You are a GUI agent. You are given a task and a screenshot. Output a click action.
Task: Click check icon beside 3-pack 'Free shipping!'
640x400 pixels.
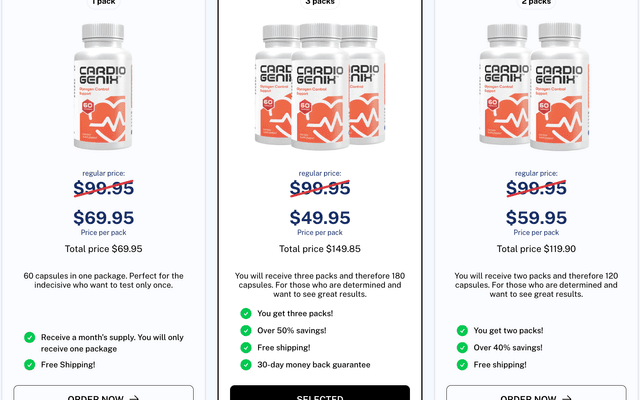tap(246, 347)
